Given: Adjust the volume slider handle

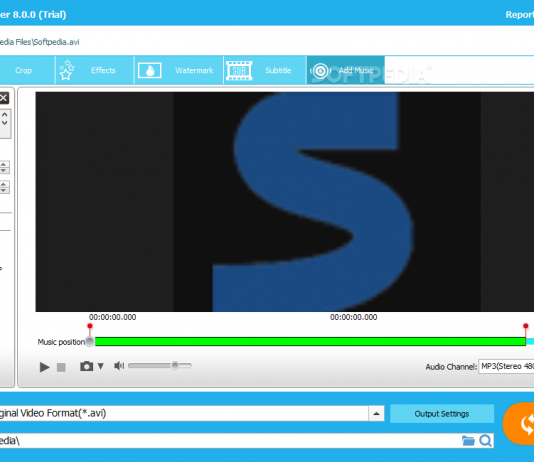Looking at the screenshot, I should click(175, 366).
